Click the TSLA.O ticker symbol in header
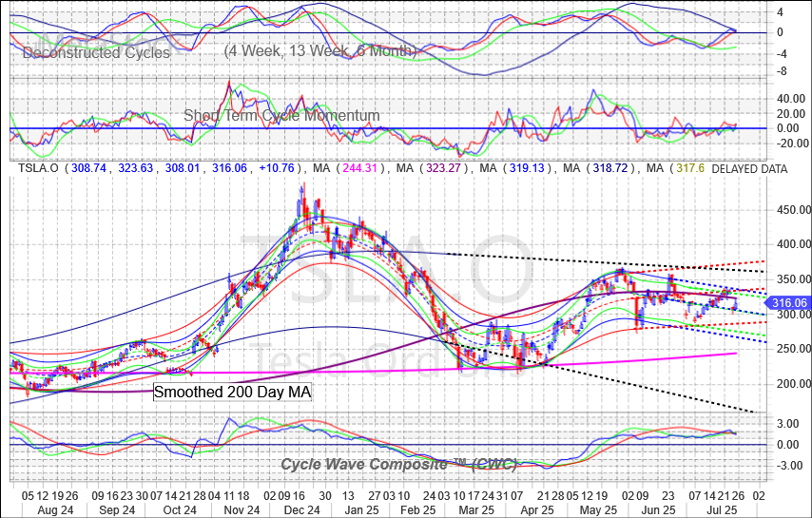 [x=39, y=168]
